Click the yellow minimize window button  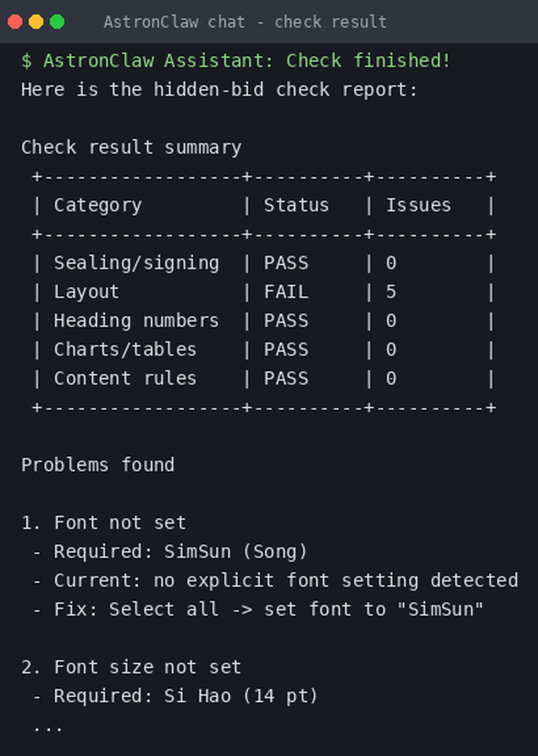[x=36, y=22]
